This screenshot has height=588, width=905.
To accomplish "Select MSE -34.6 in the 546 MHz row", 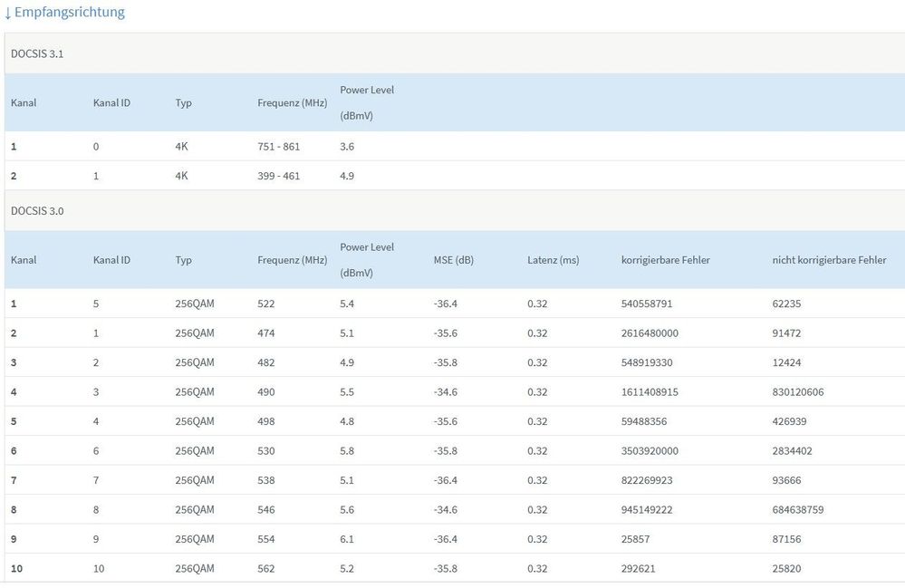I will tap(446, 509).
